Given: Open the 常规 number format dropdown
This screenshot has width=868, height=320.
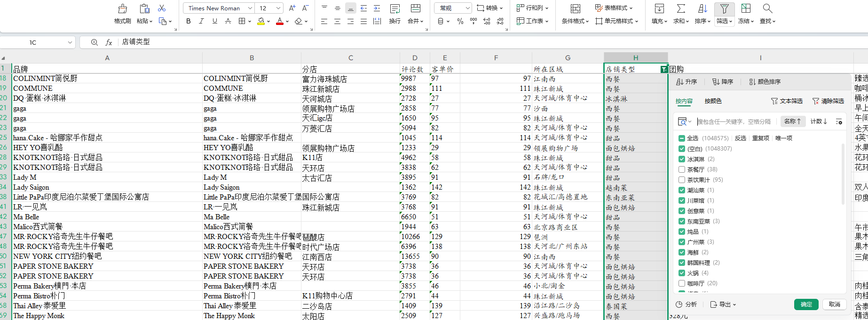Looking at the screenshot, I should 467,8.
